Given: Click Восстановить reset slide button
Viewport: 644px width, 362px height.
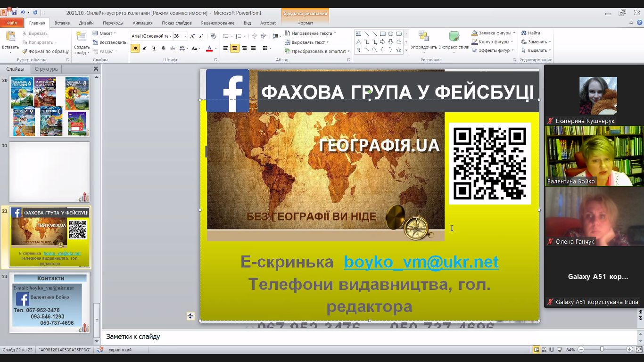Looking at the screenshot, I should tap(109, 42).
